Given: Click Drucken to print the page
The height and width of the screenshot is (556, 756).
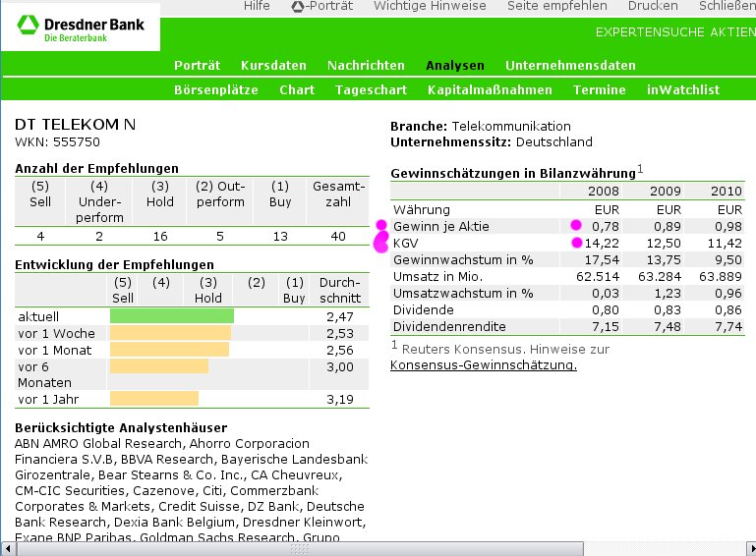Looking at the screenshot, I should click(x=653, y=6).
